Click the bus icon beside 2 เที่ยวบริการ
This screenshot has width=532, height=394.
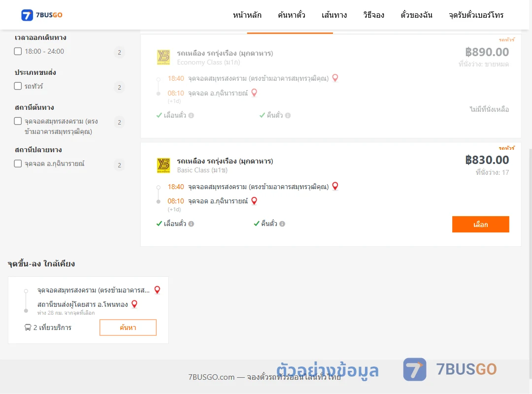[28, 328]
